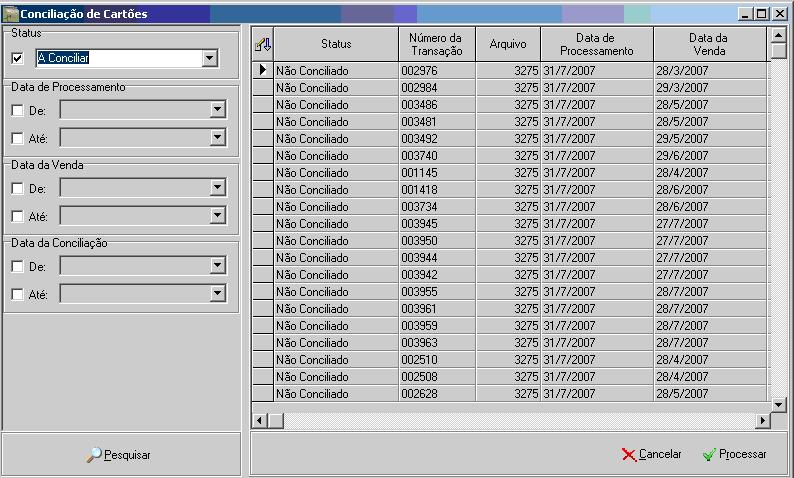Sort by Data de Processamento column header

point(597,44)
